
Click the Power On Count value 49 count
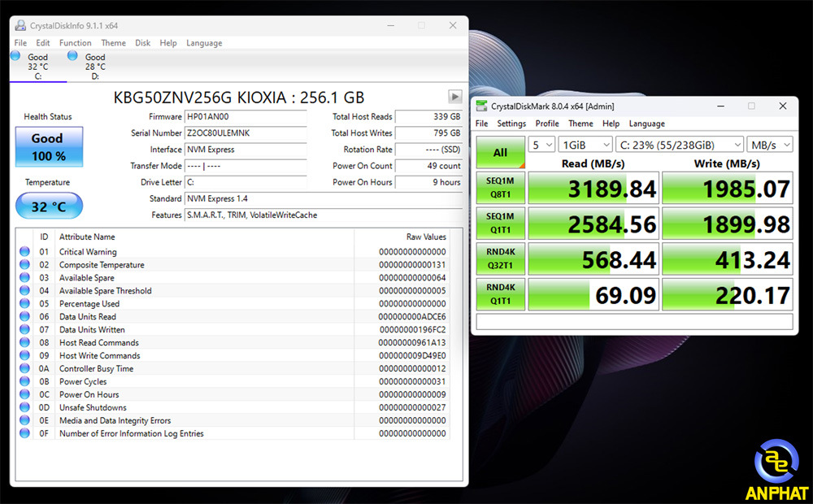pos(428,166)
